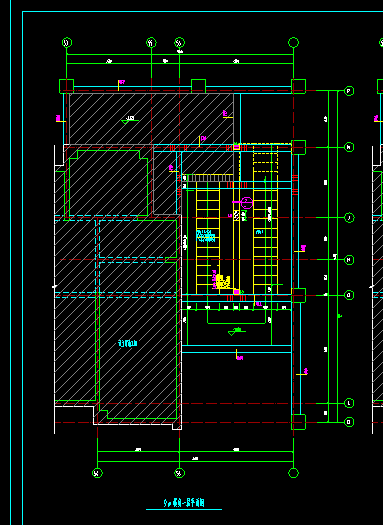Select the axis bubble labeled H
The image size is (383, 525).
point(349,260)
